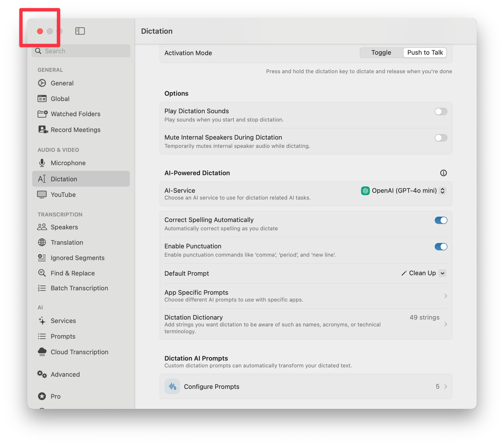The width and height of the screenshot is (504, 445).
Task: Click the Watched Folders sidebar icon
Action: coord(42,114)
